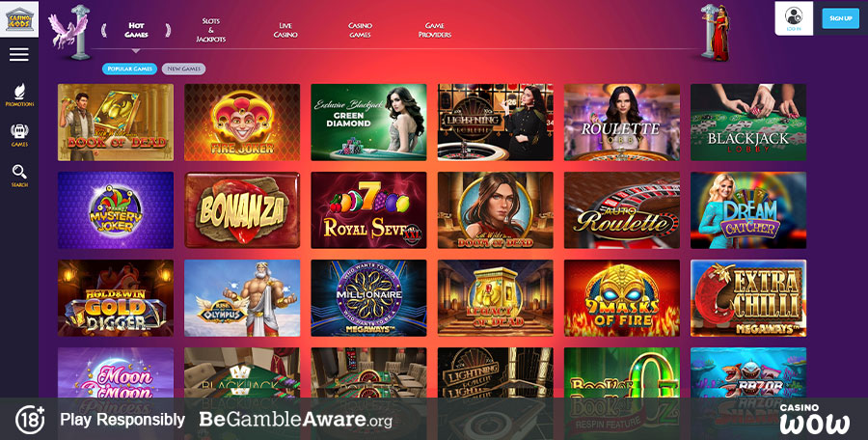This screenshot has height=440, width=868.
Task: Open the Game Providers tab
Action: point(435,30)
